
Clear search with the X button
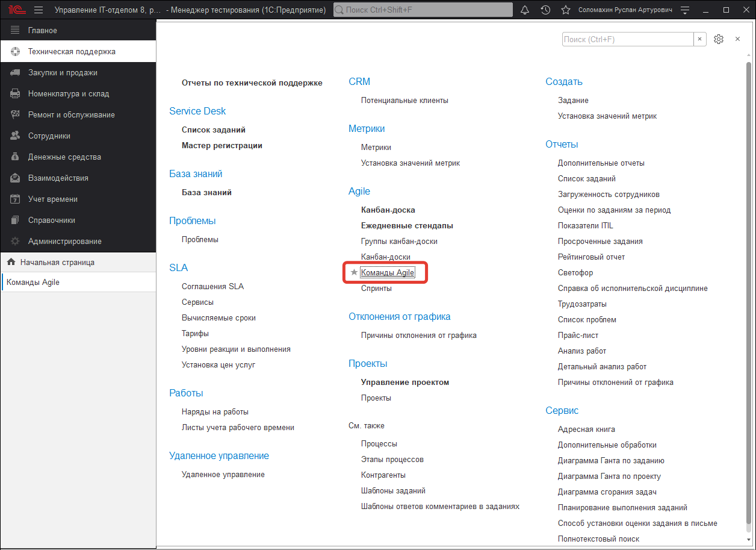point(699,39)
